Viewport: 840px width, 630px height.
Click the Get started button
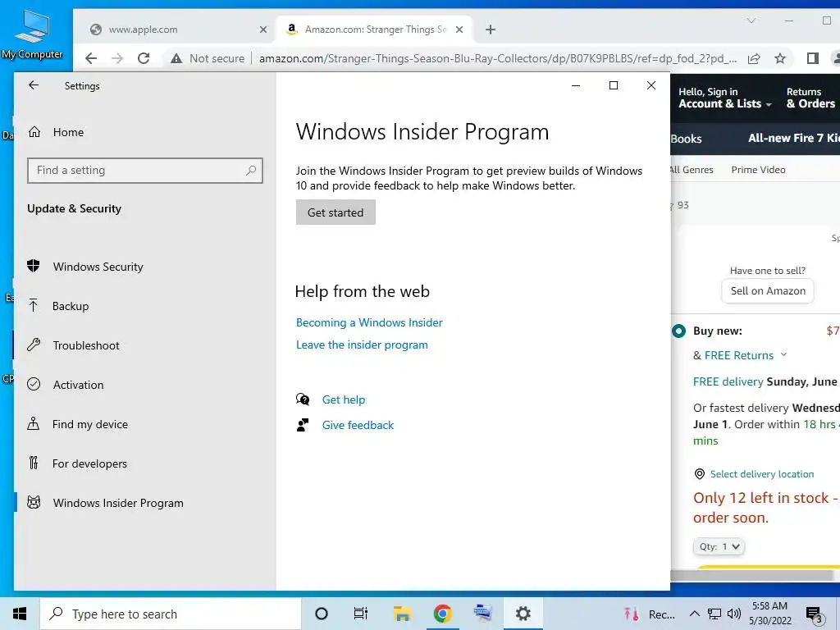(336, 212)
